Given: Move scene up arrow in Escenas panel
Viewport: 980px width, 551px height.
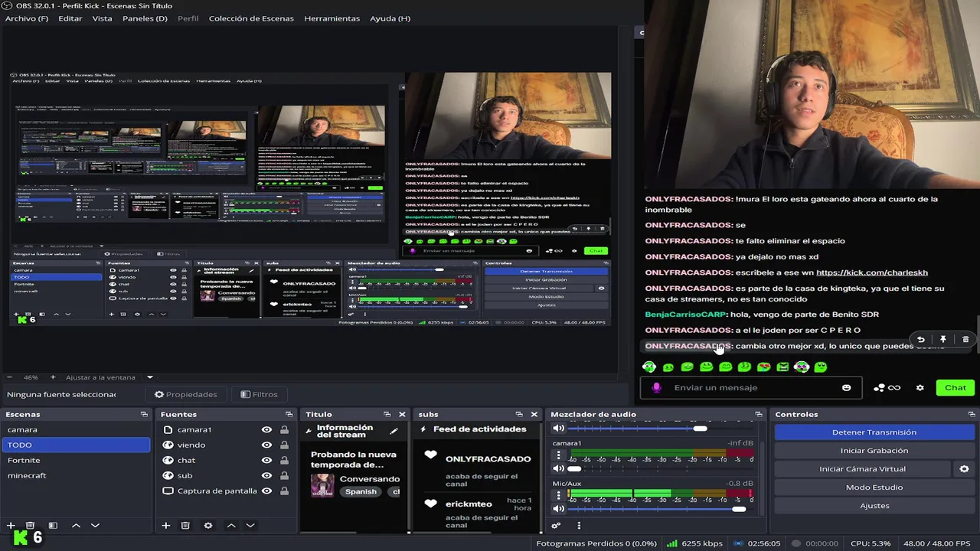Looking at the screenshot, I should [76, 526].
